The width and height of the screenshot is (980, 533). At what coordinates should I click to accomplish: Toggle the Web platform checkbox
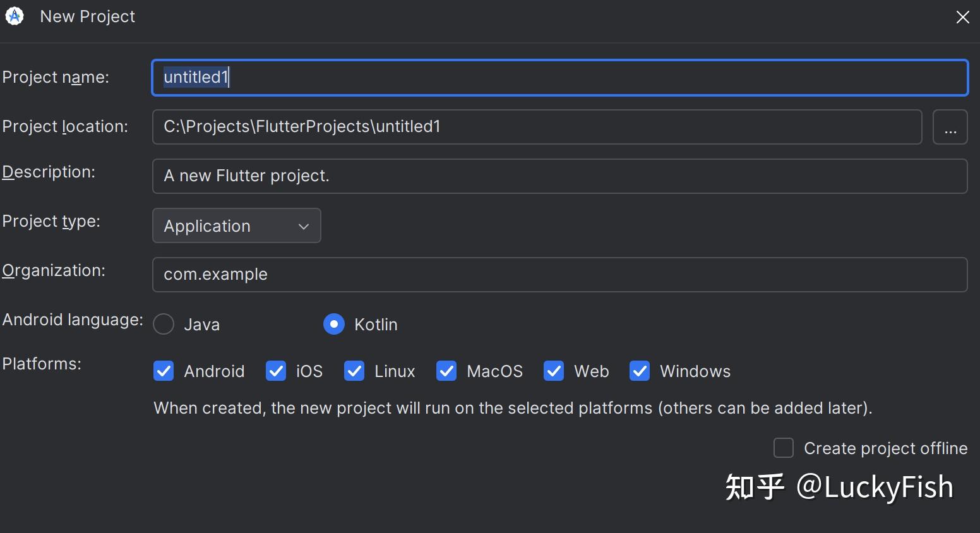554,371
